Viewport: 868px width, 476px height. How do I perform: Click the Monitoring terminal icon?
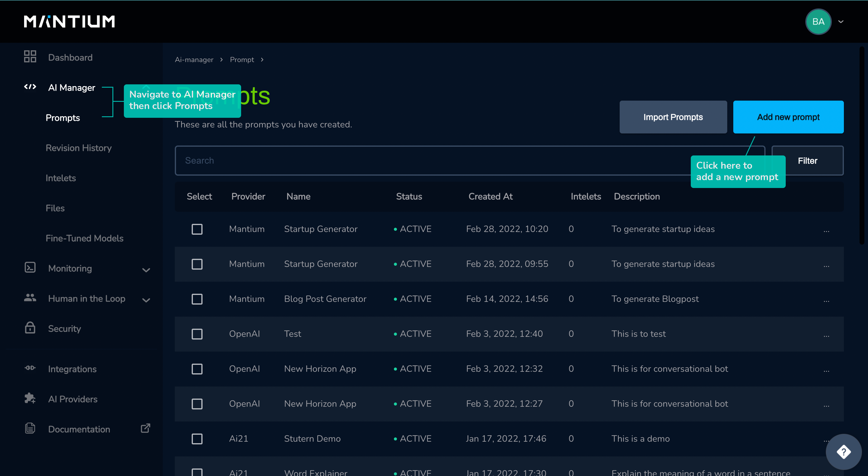30,268
